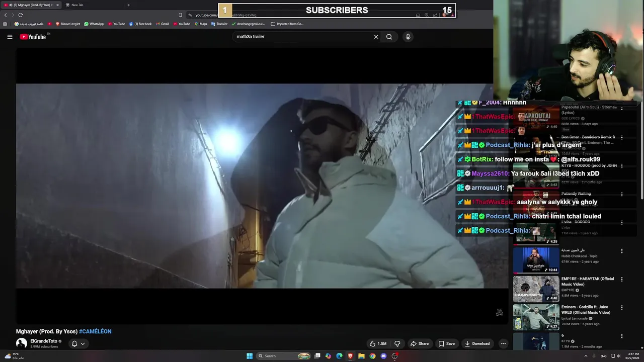Viewport: 644px width, 362px height.
Task: Open the dexchangegenius bookmark
Action: [248, 24]
